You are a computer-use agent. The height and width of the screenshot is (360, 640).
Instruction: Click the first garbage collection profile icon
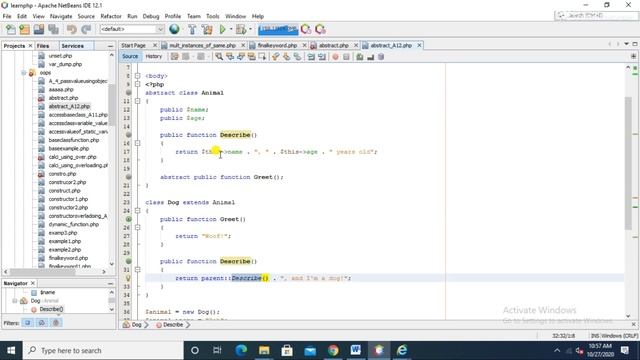point(306,29)
